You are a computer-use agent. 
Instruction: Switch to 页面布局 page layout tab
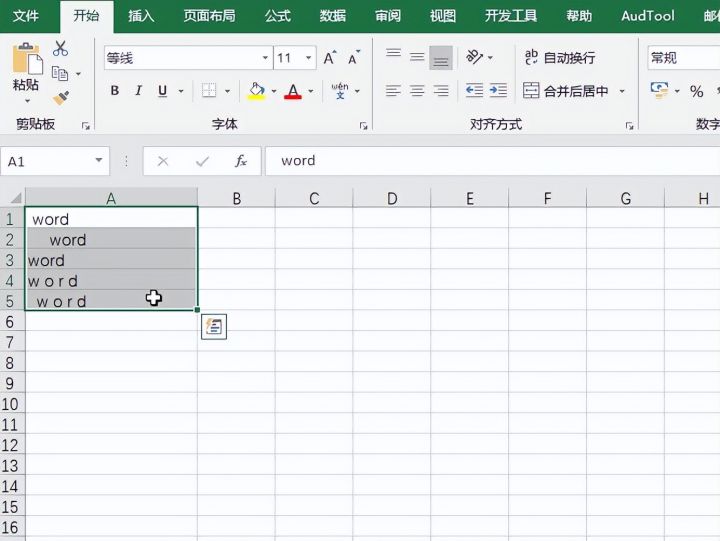(209, 16)
